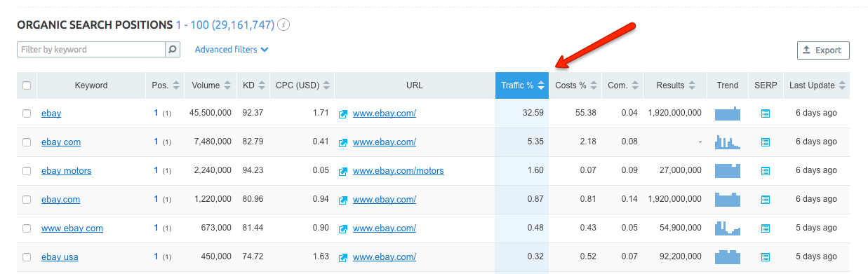Click trend chart for ebay keyword
This screenshot has height=274, width=868.
(x=728, y=114)
